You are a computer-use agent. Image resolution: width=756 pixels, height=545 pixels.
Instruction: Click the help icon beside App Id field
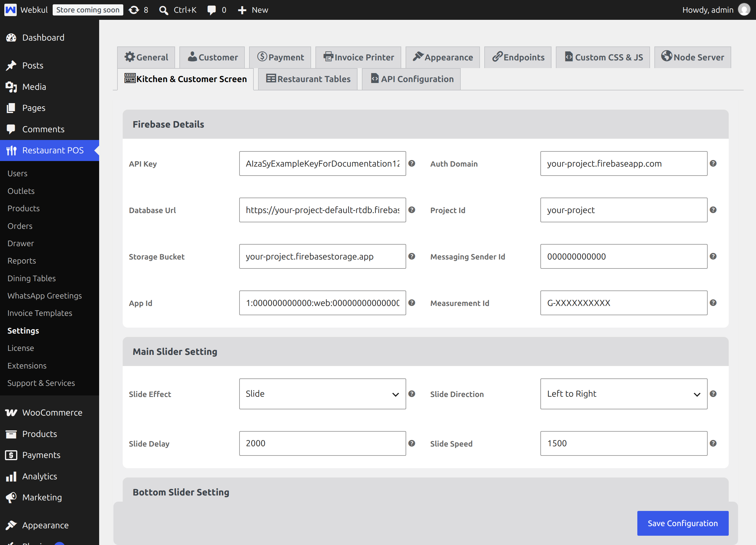(412, 303)
